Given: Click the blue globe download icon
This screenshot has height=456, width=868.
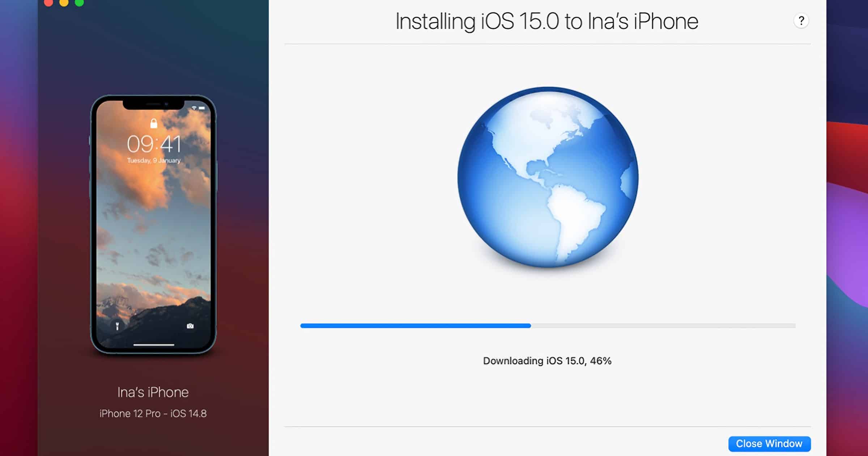Looking at the screenshot, I should pos(548,177).
